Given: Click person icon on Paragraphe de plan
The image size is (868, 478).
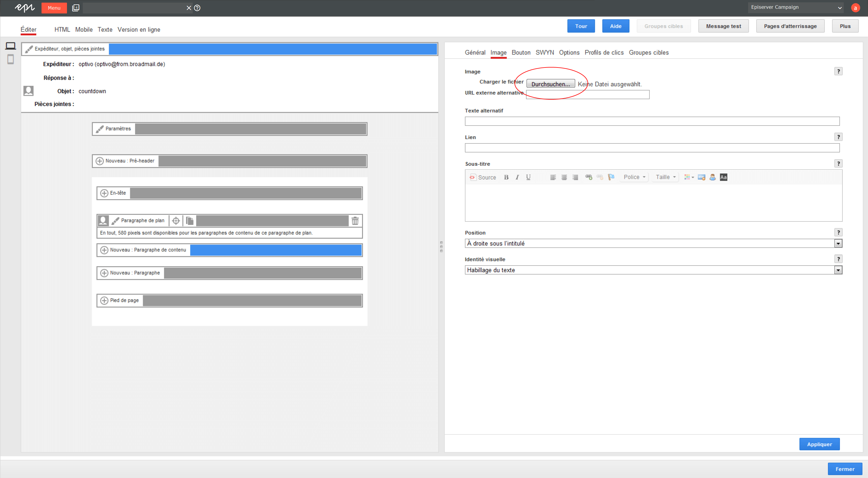Looking at the screenshot, I should (x=103, y=221).
